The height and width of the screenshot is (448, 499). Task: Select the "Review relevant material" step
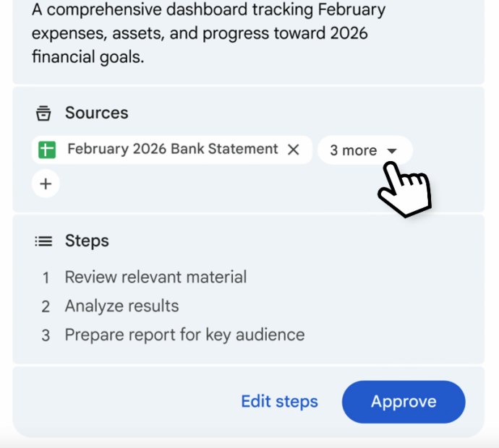coord(155,277)
